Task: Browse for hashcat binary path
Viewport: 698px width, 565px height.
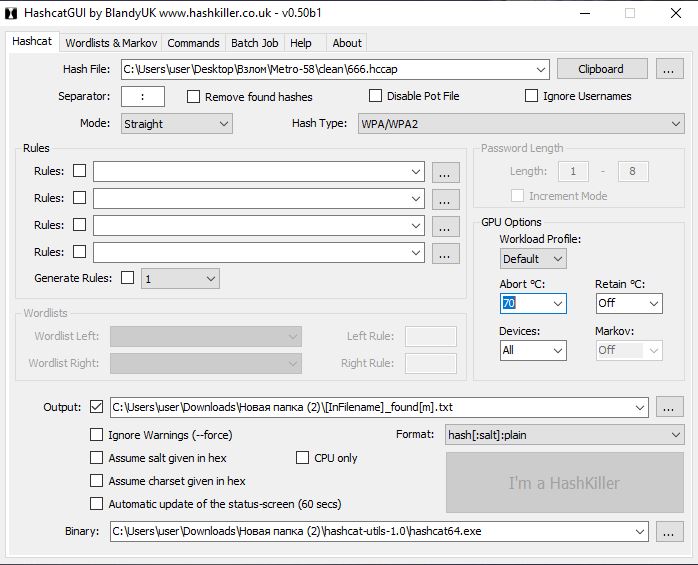Action: click(x=670, y=531)
